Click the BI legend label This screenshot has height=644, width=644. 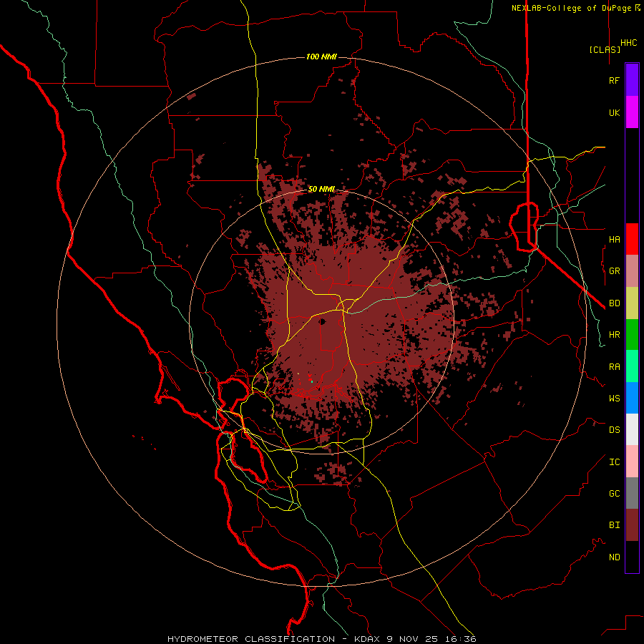(x=614, y=525)
